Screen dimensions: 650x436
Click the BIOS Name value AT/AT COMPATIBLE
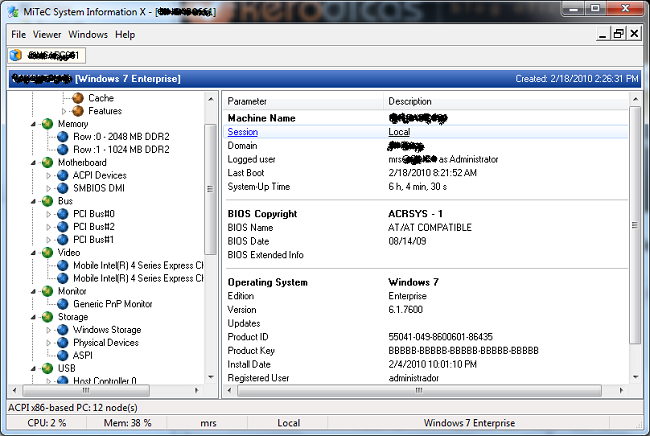pyautogui.click(x=430, y=228)
